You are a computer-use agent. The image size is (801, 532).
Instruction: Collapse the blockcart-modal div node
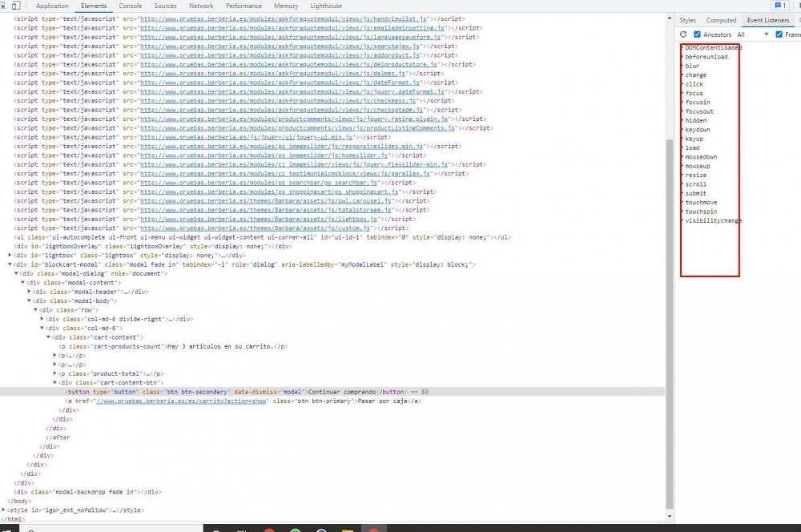(10, 264)
